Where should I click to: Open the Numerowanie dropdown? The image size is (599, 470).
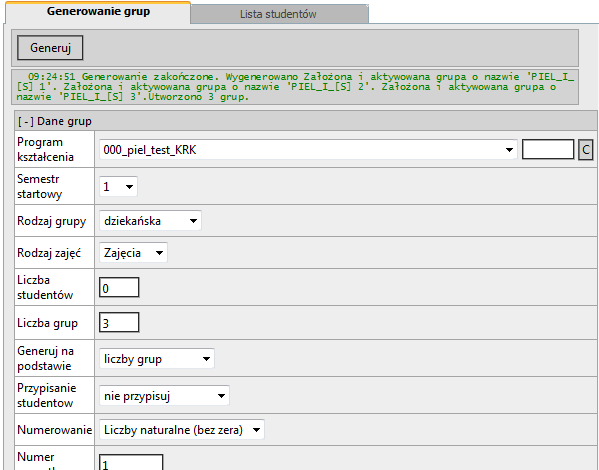click(x=181, y=430)
